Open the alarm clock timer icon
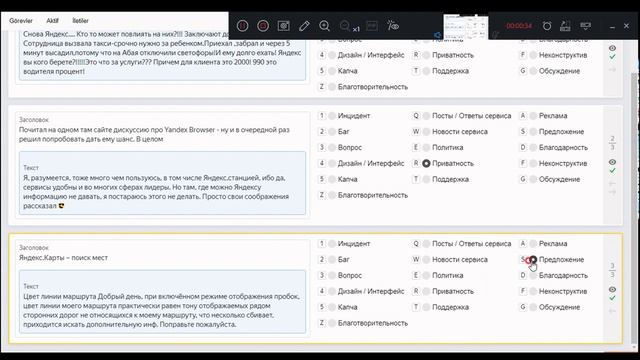This screenshot has width=640, height=360. click(x=547, y=26)
